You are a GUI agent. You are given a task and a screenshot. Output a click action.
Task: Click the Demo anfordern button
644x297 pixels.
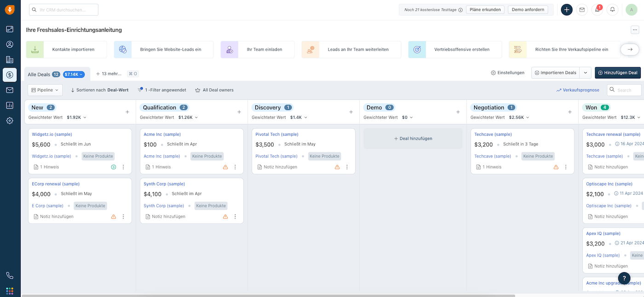coord(528,10)
